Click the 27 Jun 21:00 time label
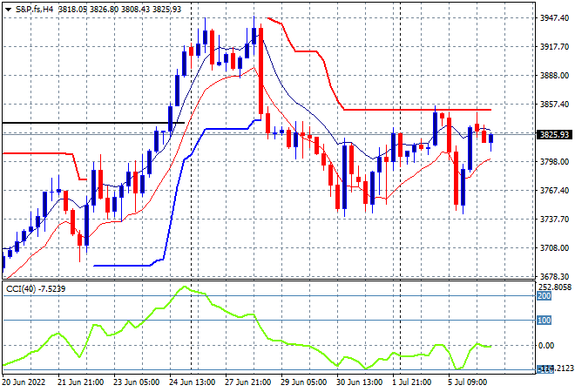Image resolution: width=575 pixels, height=392 pixels. (247, 382)
